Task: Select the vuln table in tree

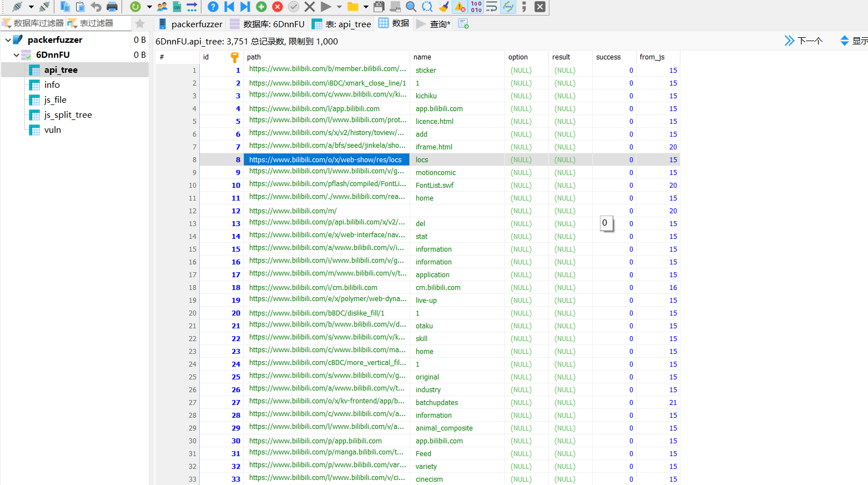Action: click(53, 130)
